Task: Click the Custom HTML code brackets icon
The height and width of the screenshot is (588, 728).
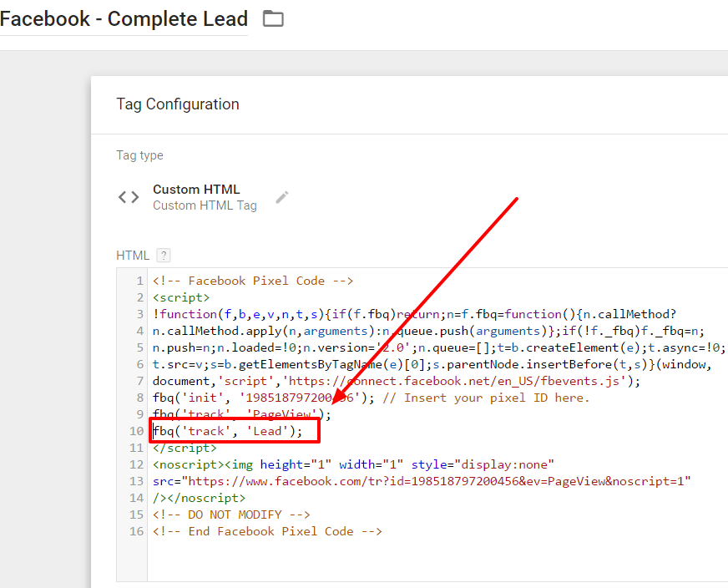Action: pyautogui.click(x=129, y=197)
